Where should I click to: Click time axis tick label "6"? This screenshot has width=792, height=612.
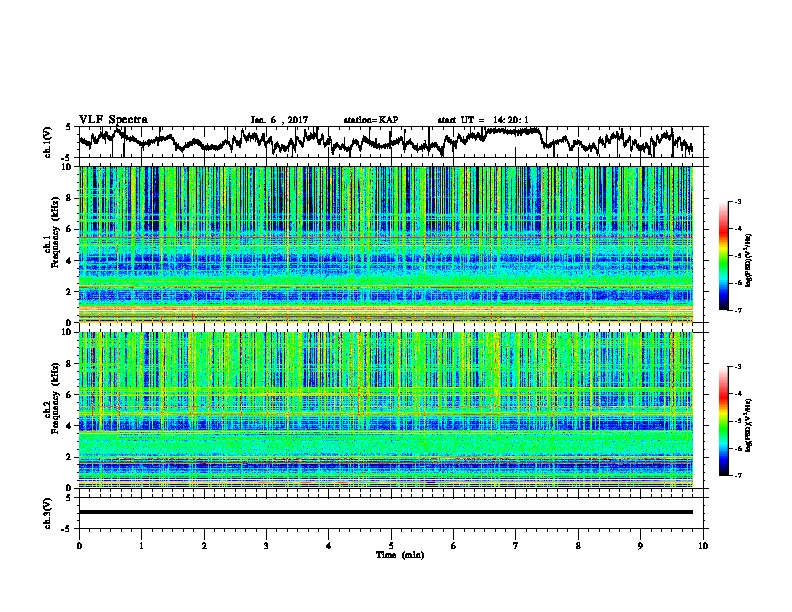click(x=453, y=545)
